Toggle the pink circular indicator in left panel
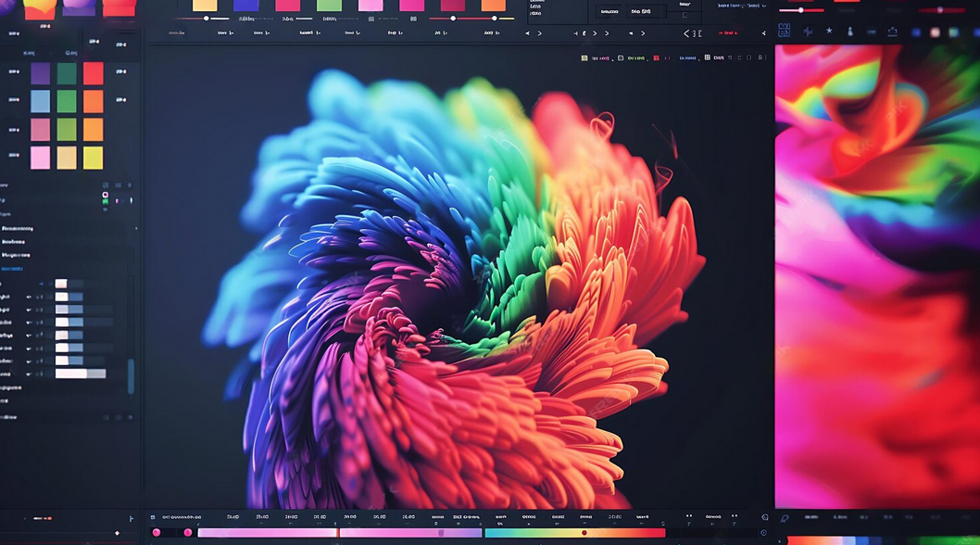 click(x=105, y=194)
